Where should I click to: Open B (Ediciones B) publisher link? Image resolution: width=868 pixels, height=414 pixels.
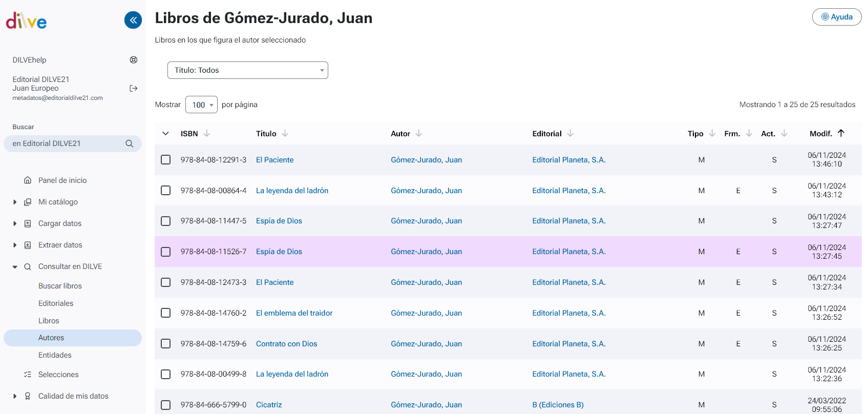coord(558,405)
